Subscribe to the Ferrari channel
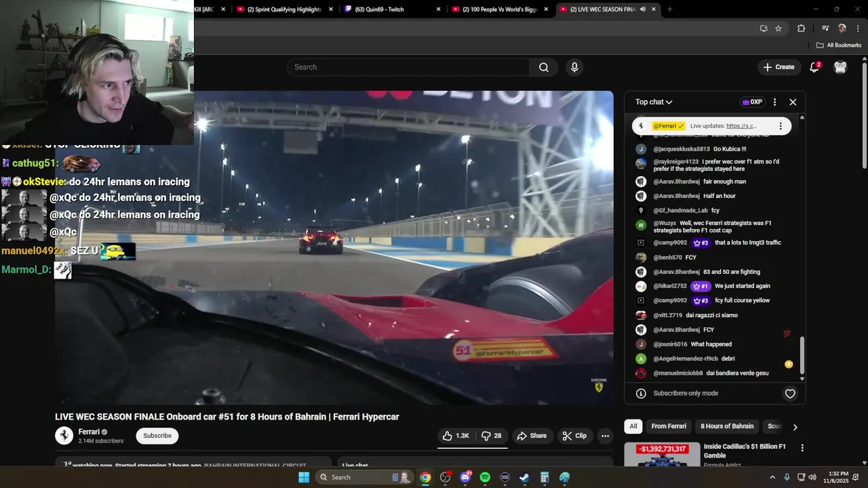Image resolution: width=868 pixels, height=488 pixels. [x=157, y=436]
